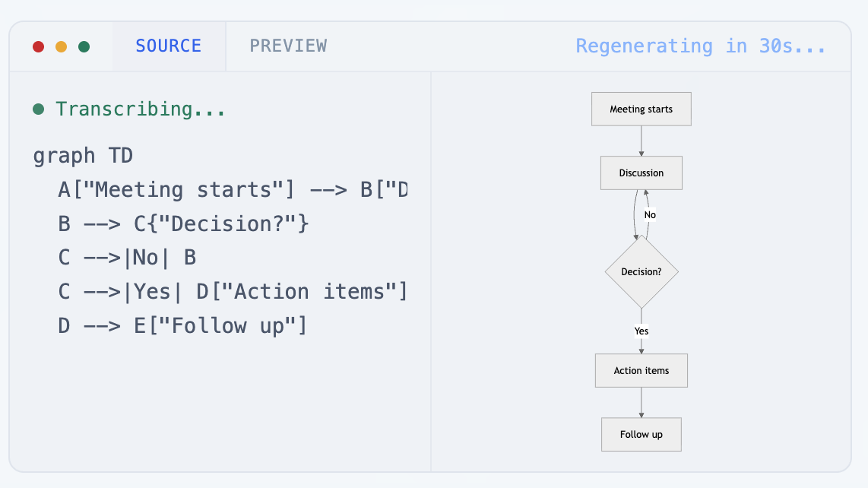Switch to the SOURCE tab

[168, 46]
